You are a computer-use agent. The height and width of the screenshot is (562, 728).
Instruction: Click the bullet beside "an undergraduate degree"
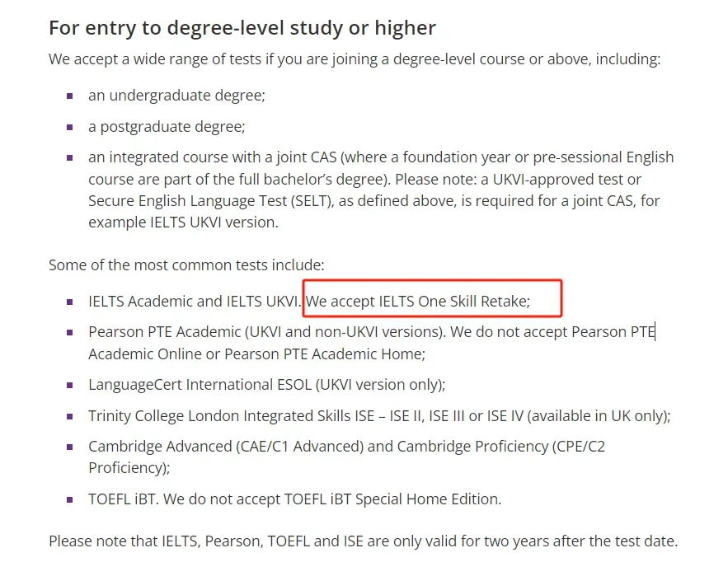point(70,96)
